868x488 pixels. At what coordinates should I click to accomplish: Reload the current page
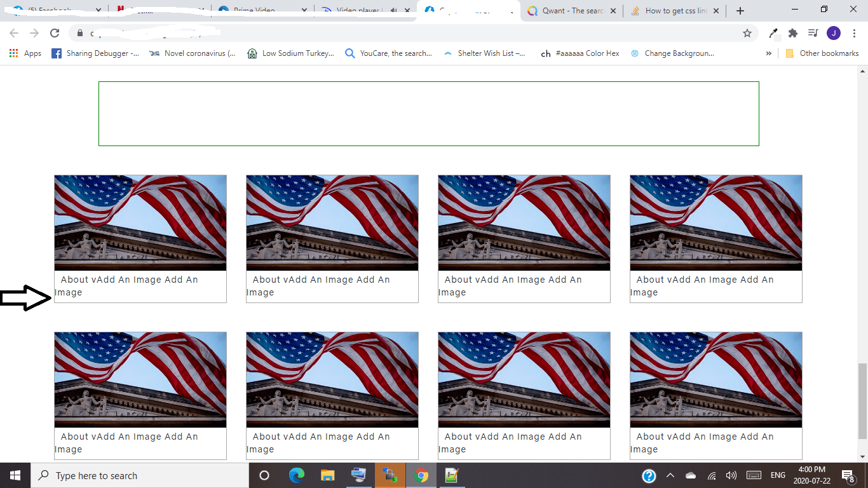(x=55, y=33)
